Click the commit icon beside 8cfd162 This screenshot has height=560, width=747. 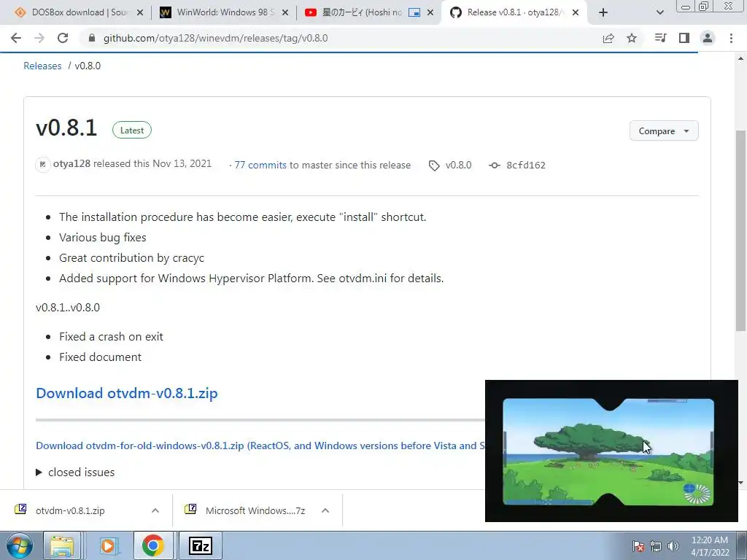pyautogui.click(x=495, y=166)
